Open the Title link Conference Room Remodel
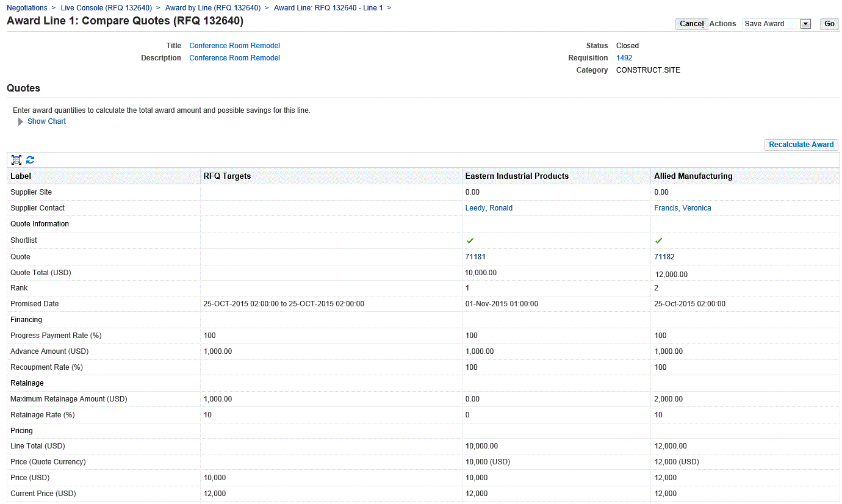Image resolution: width=842 pixels, height=504 pixels. [x=234, y=46]
